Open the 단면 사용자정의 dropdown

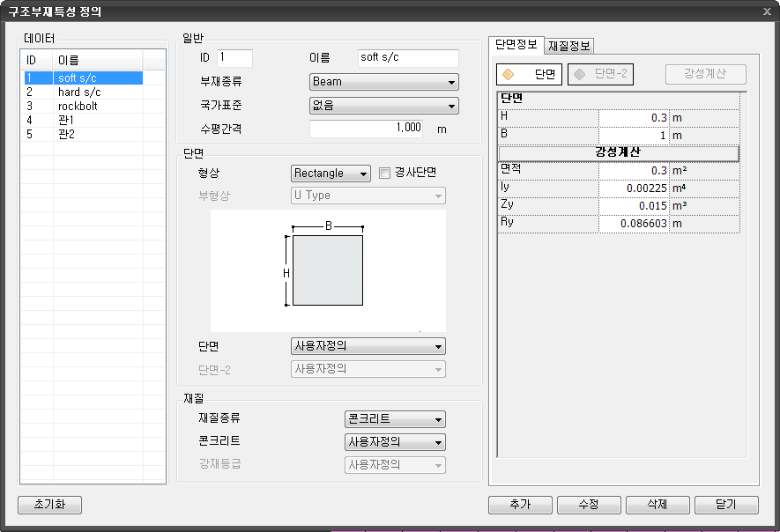368,347
